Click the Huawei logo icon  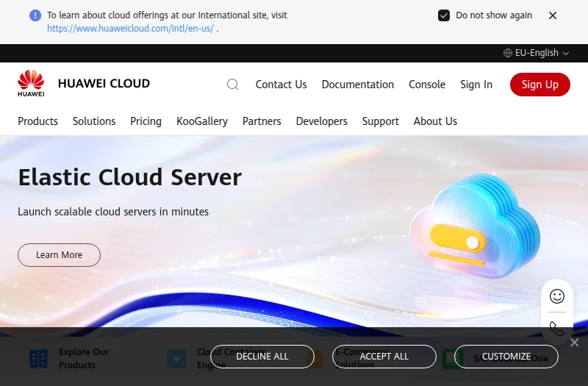pyautogui.click(x=31, y=83)
